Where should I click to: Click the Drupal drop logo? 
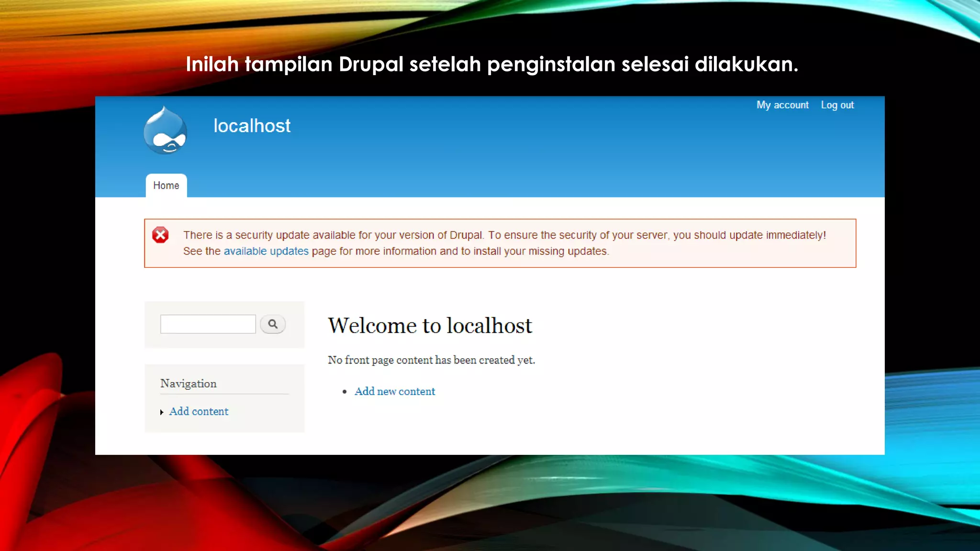(166, 130)
